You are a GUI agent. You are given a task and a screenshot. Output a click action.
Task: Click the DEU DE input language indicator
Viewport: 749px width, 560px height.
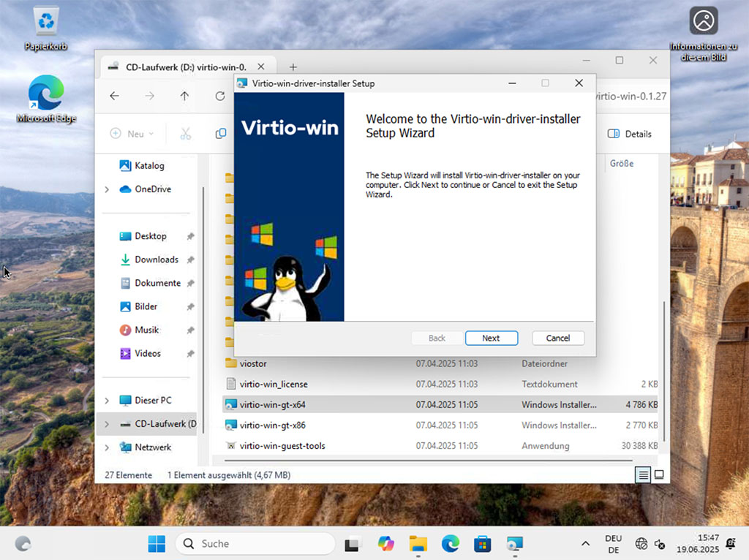point(614,544)
